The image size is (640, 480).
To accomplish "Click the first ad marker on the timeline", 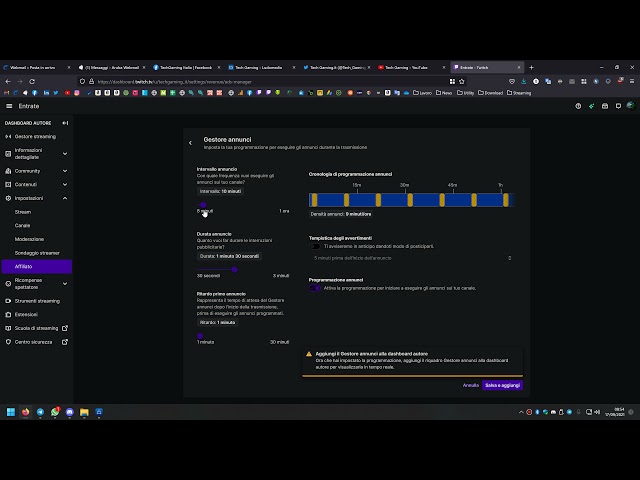I will point(314,200).
